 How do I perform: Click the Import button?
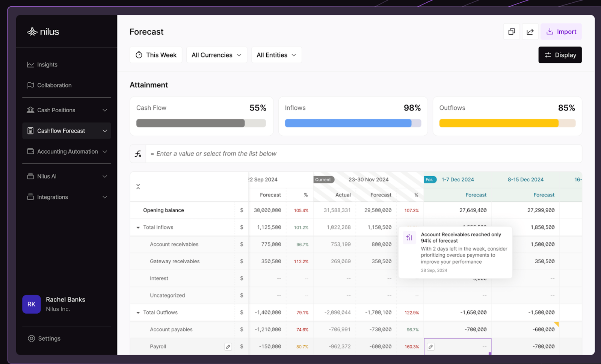point(561,32)
